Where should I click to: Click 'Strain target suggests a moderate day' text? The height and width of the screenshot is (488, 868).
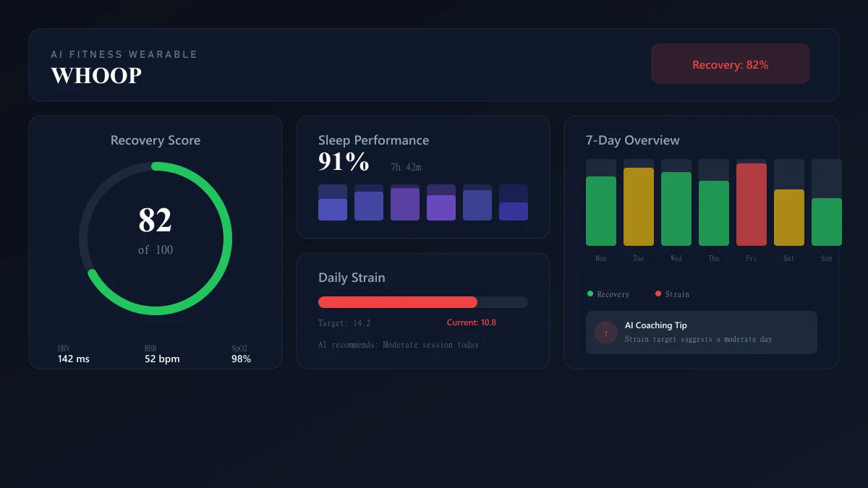click(699, 339)
